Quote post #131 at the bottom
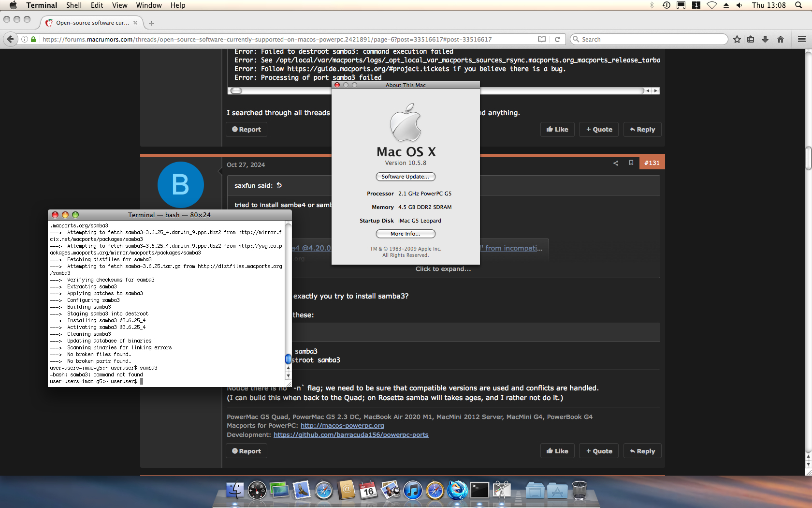 click(599, 451)
